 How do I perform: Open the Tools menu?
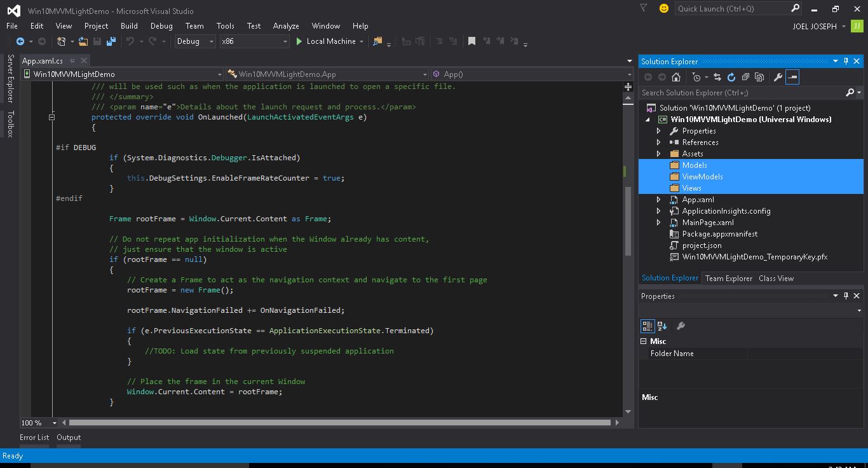(226, 26)
